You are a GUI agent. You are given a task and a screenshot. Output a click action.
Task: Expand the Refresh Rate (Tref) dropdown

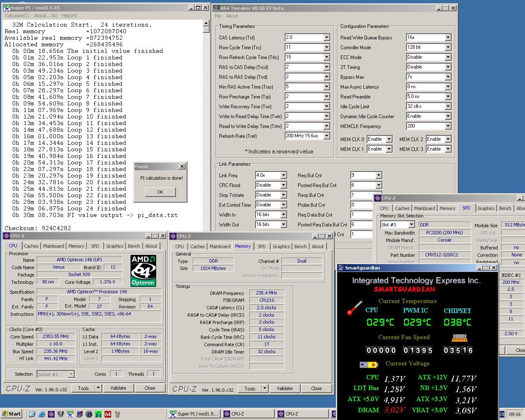click(x=326, y=136)
